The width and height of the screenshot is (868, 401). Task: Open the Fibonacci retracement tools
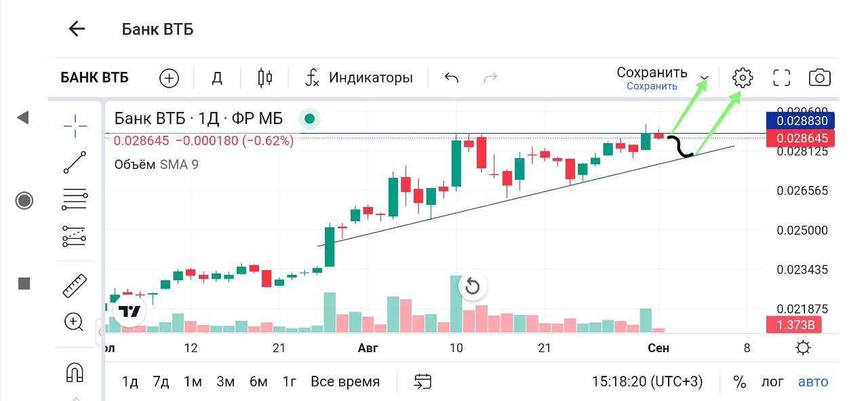tap(75, 200)
